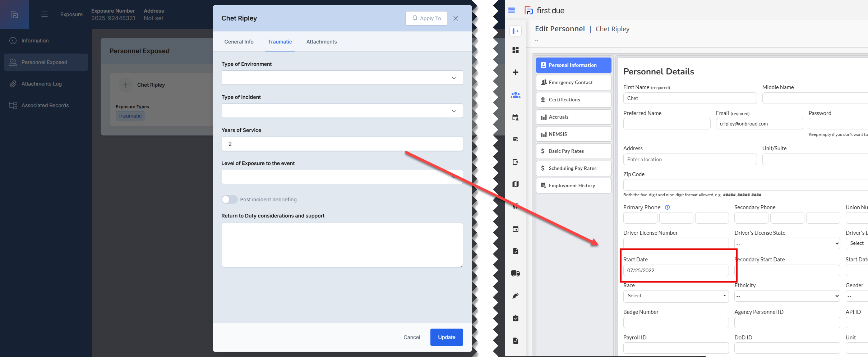Click the Apply To button
Screen dimensions: 868x357
[x=426, y=18]
